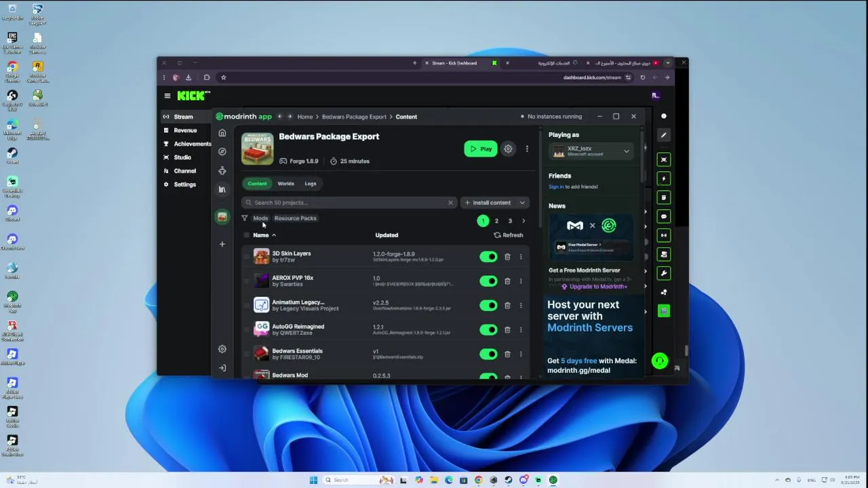Open the Skins icon in Modrinth sidebar
868x488 pixels.
pyautogui.click(x=222, y=171)
